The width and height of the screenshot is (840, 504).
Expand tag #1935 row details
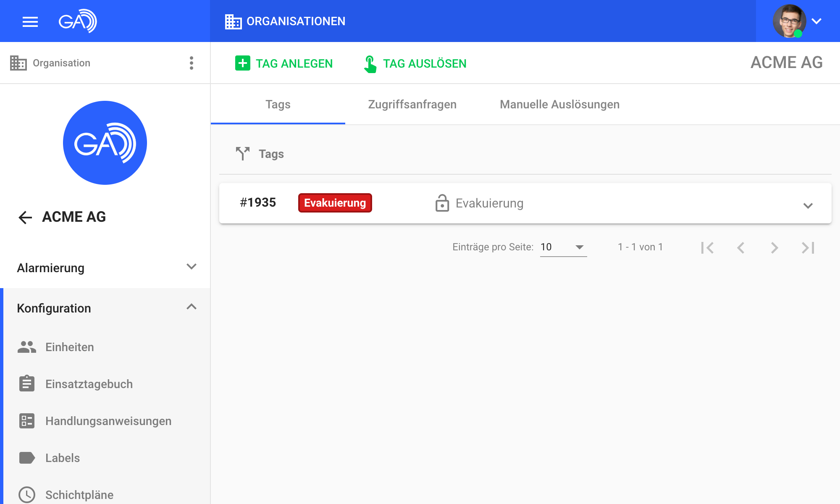coord(808,205)
